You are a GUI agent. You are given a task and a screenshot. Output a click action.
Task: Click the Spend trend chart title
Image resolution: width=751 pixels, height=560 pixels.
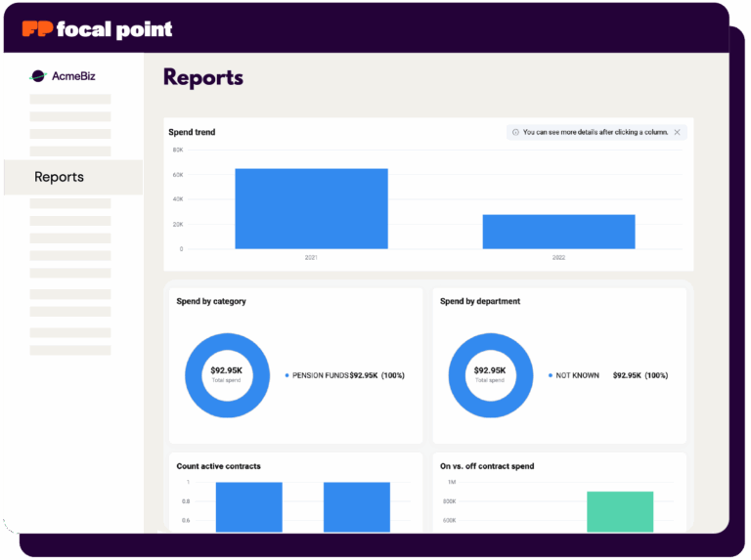click(x=192, y=132)
